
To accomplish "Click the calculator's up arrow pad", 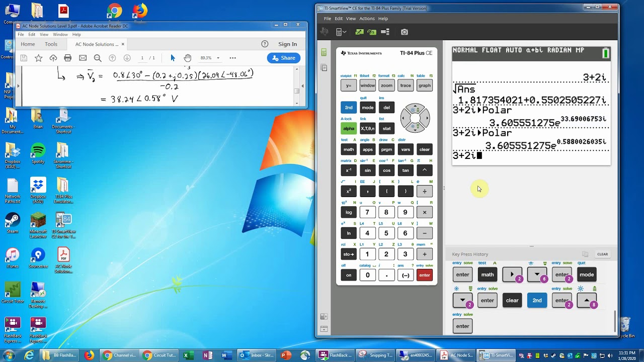I will tap(415, 109).
